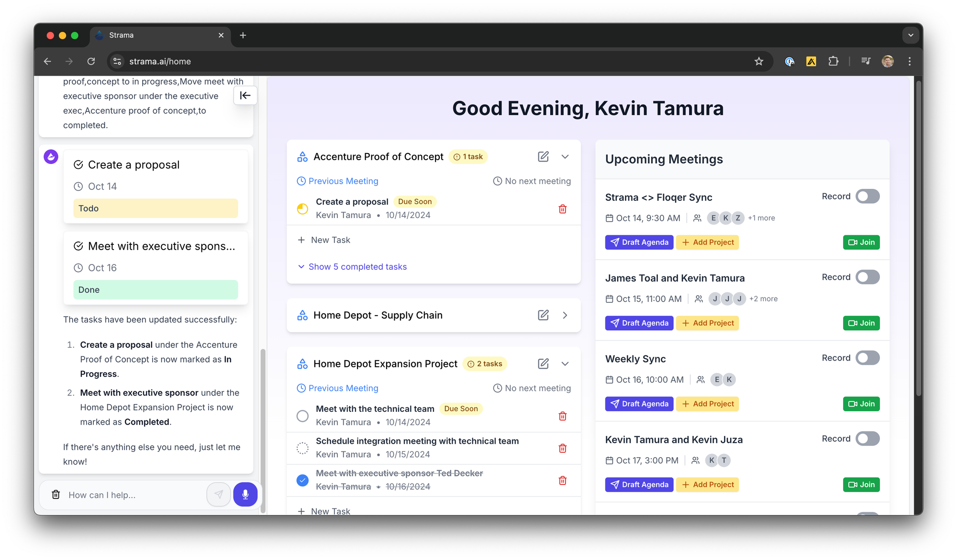Delete Schedule integration meeting task
The width and height of the screenshot is (957, 560).
tap(562, 448)
